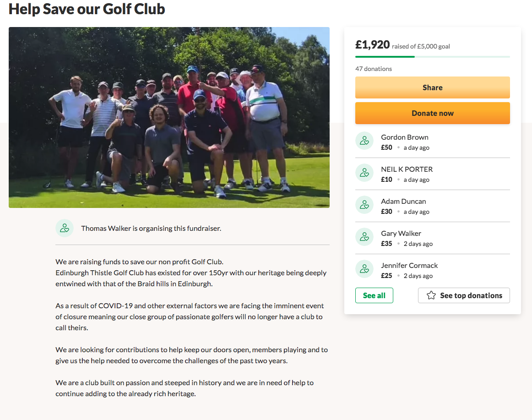The image size is (532, 420).
Task: Click the Share button
Action: tap(432, 87)
